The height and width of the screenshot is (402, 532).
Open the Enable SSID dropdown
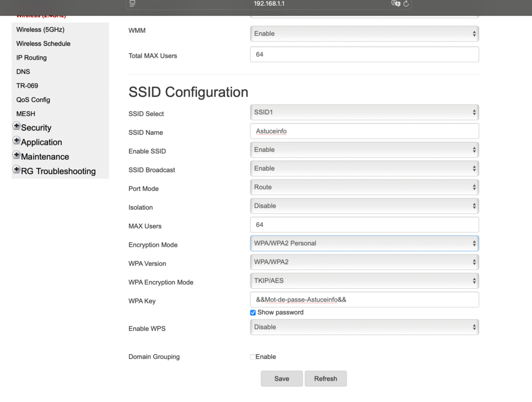pos(364,150)
